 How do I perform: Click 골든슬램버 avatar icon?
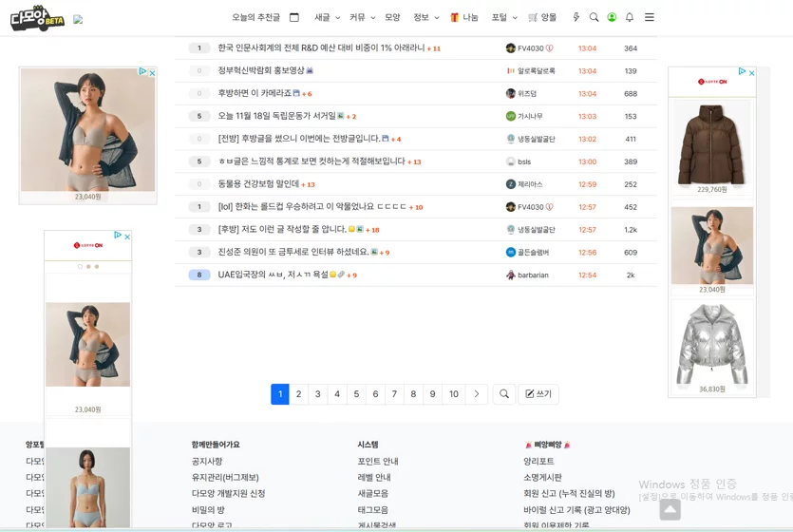point(511,253)
